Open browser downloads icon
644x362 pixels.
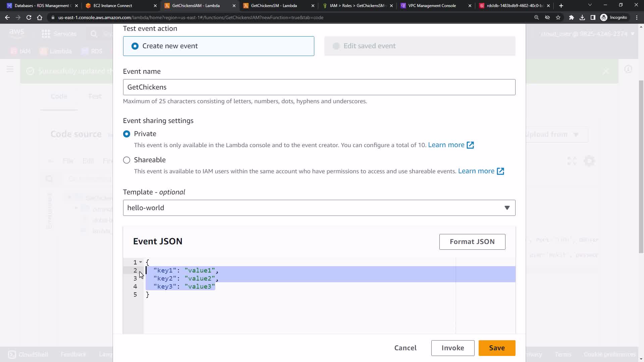pos(582,17)
